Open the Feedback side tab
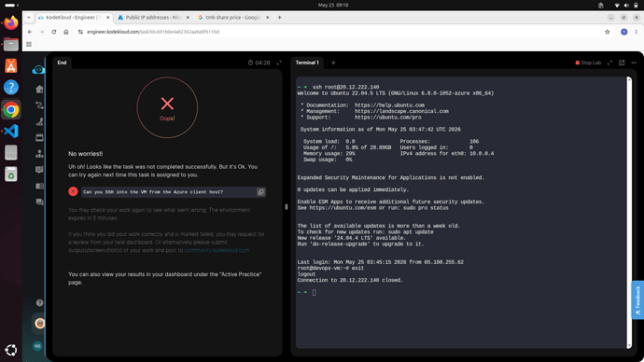The height and width of the screenshot is (362, 644). pyautogui.click(x=637, y=300)
